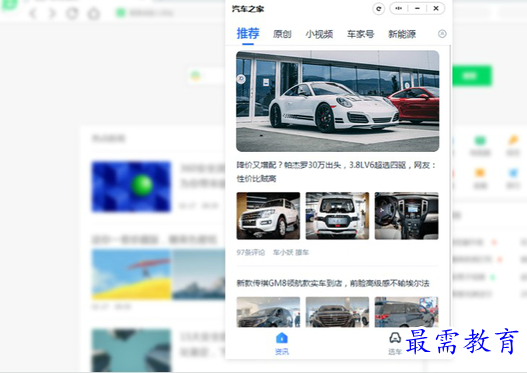
Task: Select the 推荐 tab
Action: click(248, 34)
